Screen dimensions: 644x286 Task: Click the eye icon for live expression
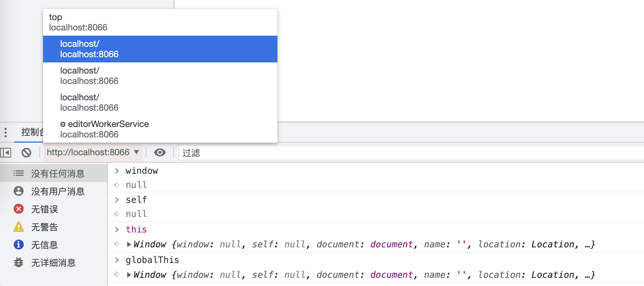(160, 153)
